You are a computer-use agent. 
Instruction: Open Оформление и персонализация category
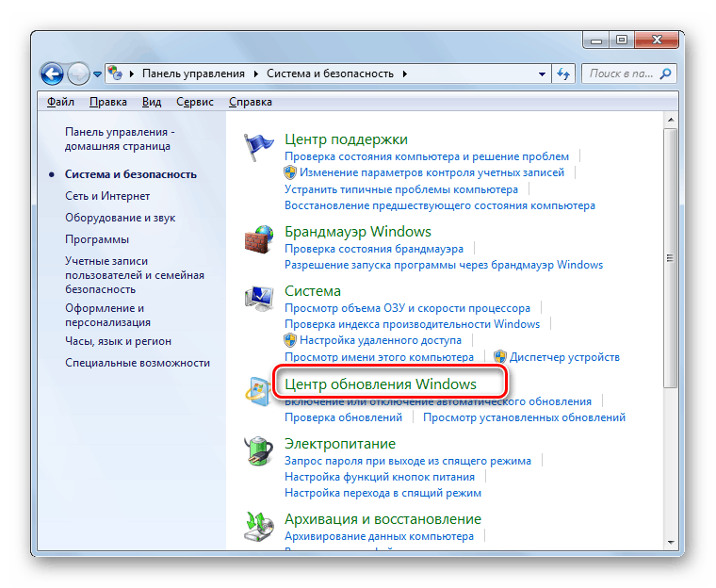(107, 316)
